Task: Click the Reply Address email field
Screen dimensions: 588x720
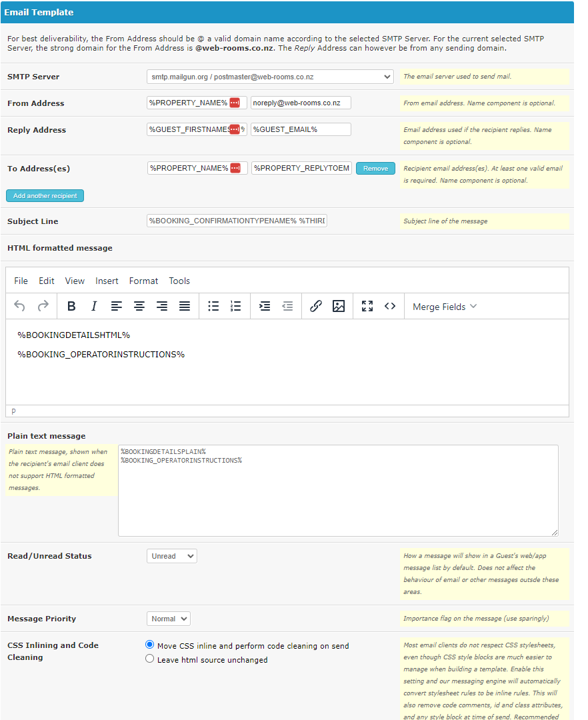Action: pos(301,129)
